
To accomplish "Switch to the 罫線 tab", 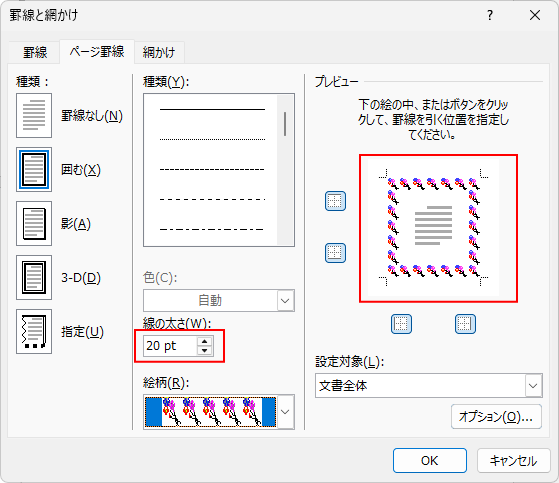I will click(x=35, y=53).
